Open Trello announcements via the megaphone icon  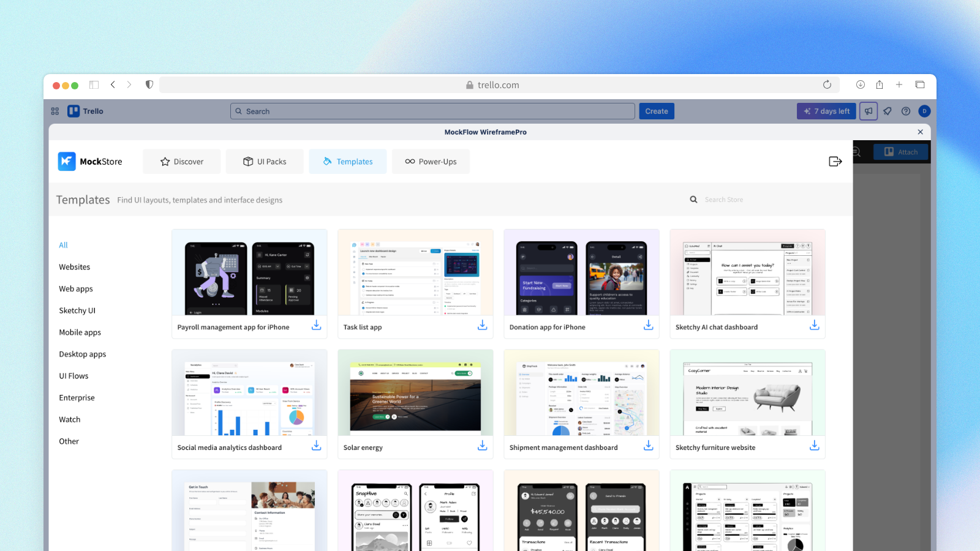[x=868, y=111]
